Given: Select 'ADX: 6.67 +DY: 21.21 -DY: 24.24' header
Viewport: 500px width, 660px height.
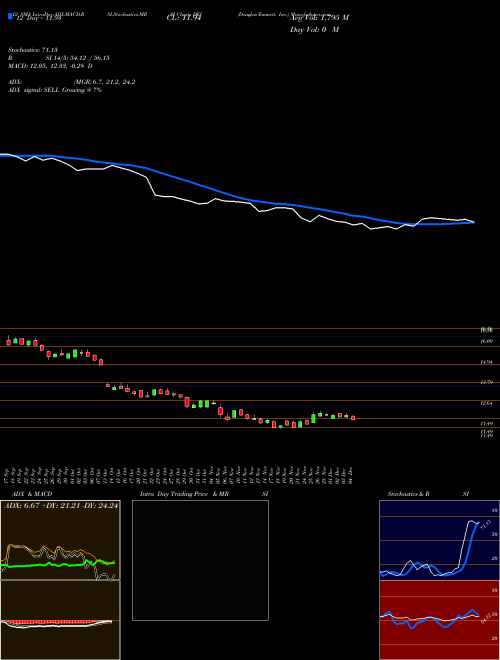Looking at the screenshot, I should coord(61,506).
